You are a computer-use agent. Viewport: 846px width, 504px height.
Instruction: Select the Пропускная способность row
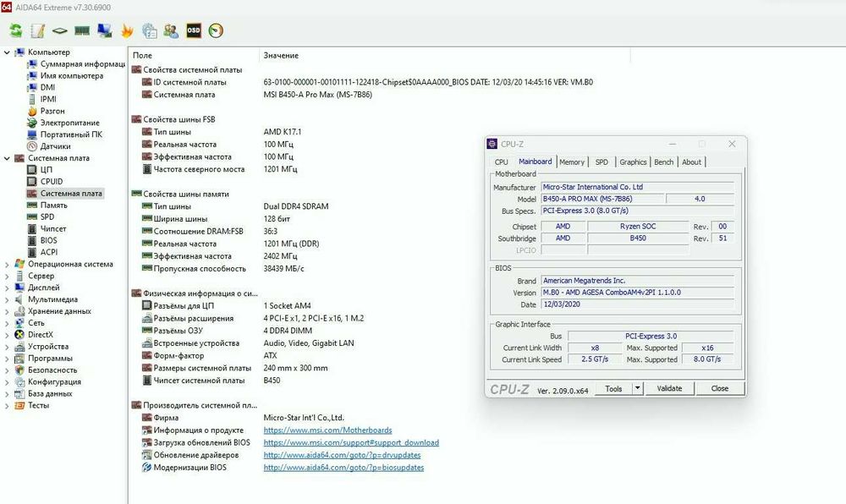point(222,269)
